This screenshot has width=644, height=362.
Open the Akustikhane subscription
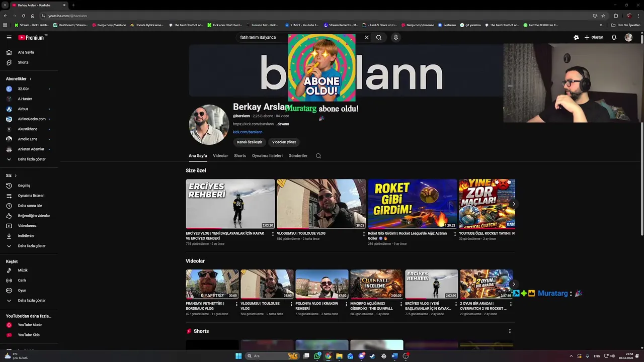[29, 129]
